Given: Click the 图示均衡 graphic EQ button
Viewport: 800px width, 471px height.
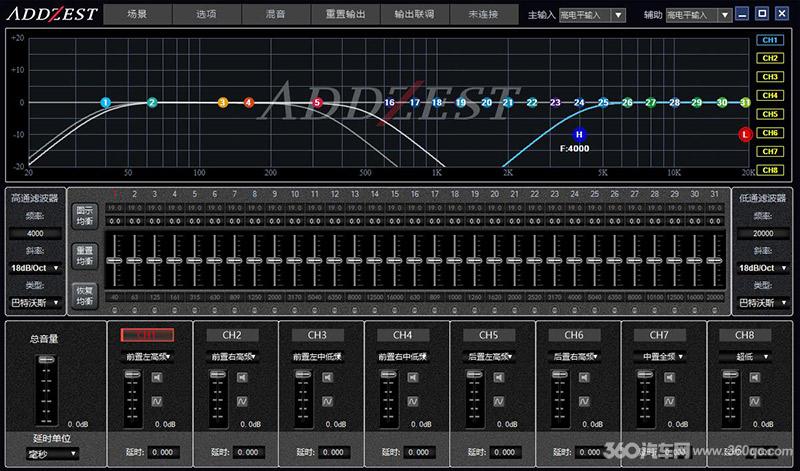Looking at the screenshot, I should tap(85, 215).
